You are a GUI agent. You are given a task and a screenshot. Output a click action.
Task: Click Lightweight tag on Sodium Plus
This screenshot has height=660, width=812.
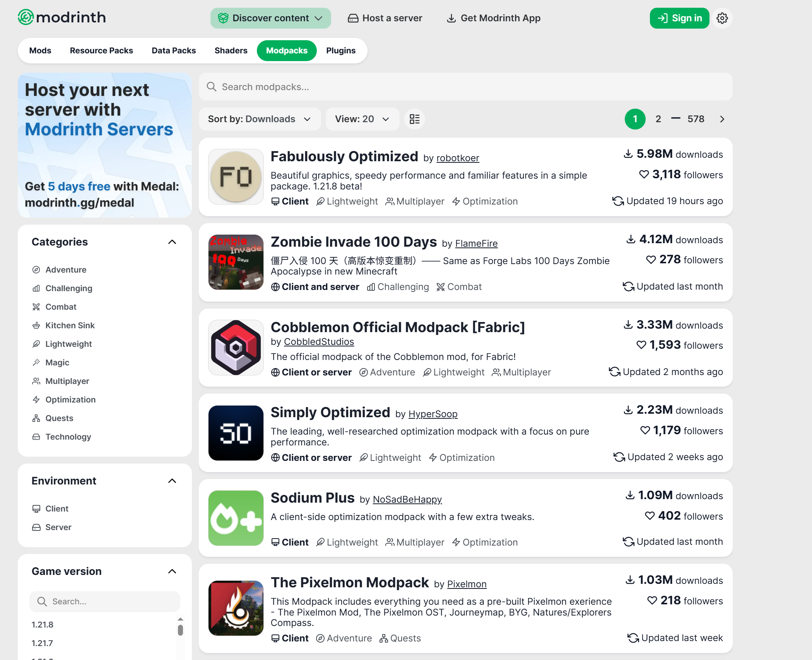tap(347, 542)
